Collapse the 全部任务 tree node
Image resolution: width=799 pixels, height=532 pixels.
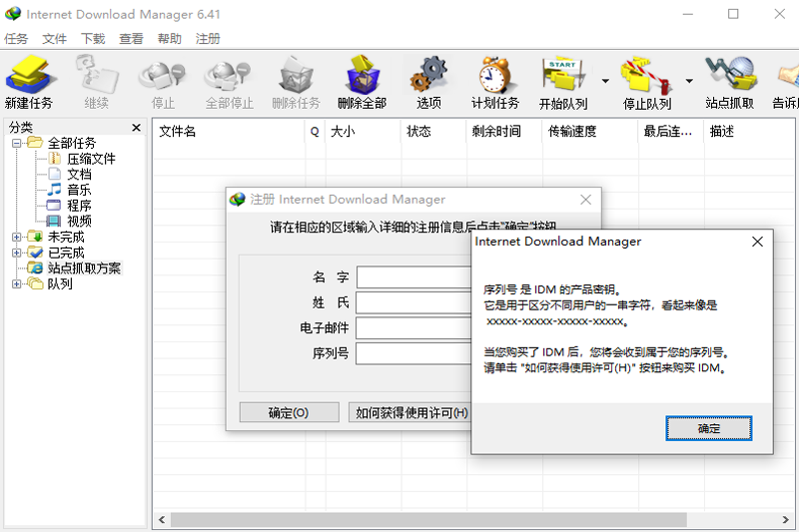(16, 143)
